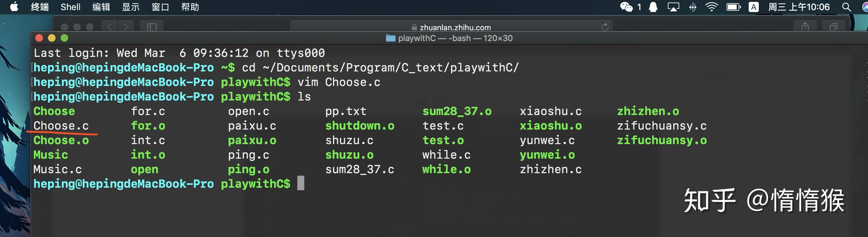Toggle the Safari sidebar
Image resolution: width=868 pixels, height=237 pixels.
(152, 27)
